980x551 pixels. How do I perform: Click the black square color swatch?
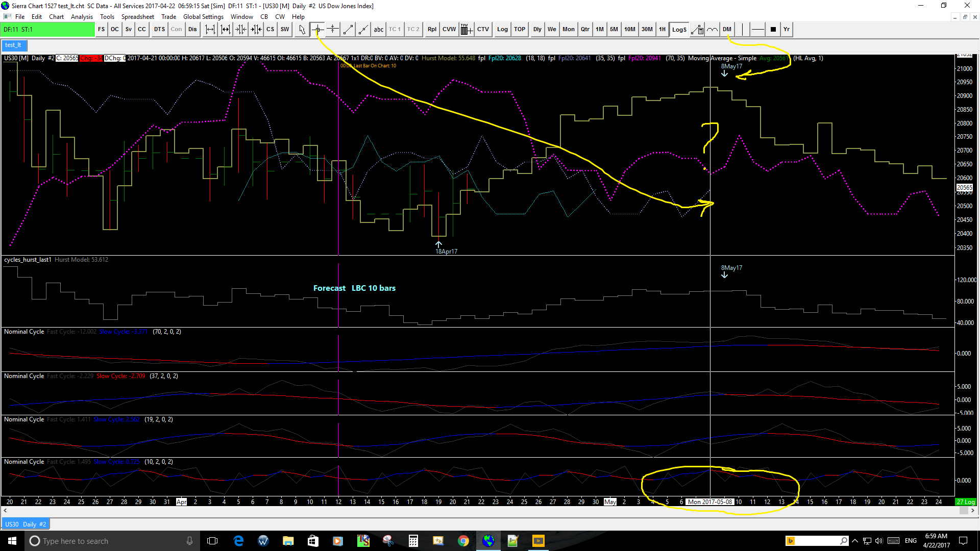click(x=773, y=30)
